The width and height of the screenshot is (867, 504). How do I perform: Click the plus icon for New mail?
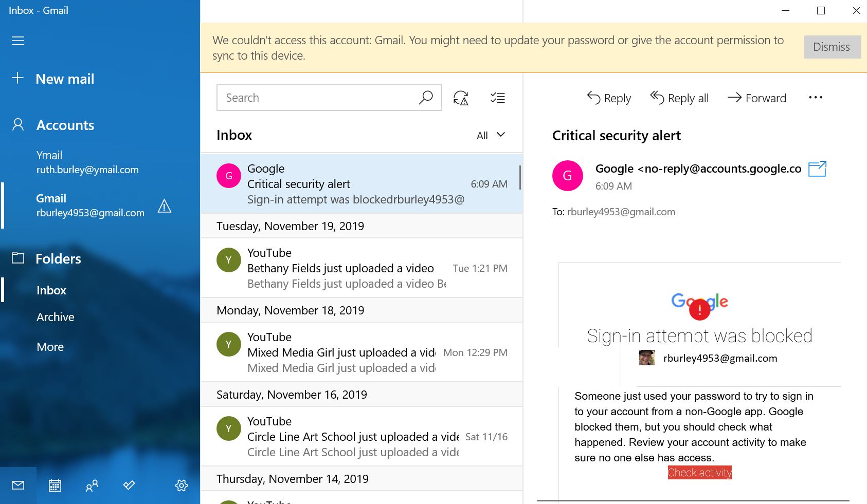point(17,78)
